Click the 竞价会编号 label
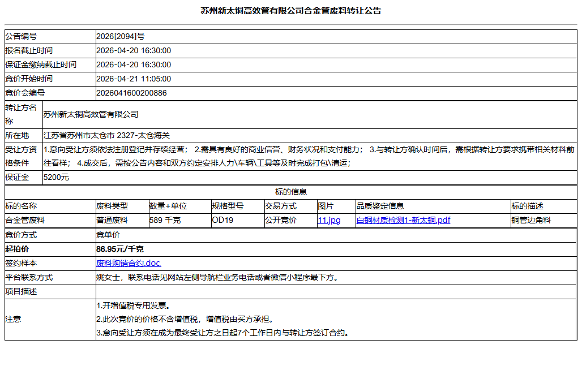Screen dimensions: 582x392 point(25,93)
